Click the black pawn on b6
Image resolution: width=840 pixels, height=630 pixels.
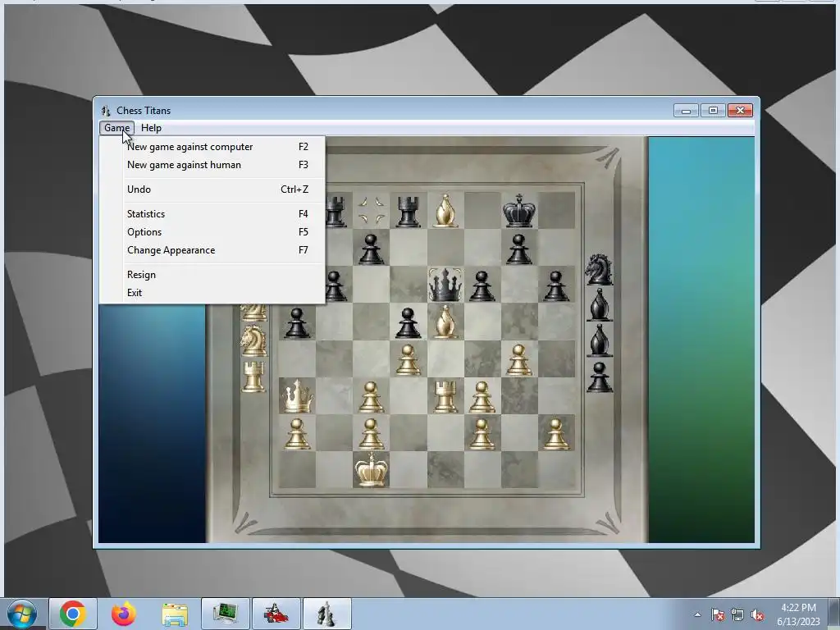(x=336, y=285)
